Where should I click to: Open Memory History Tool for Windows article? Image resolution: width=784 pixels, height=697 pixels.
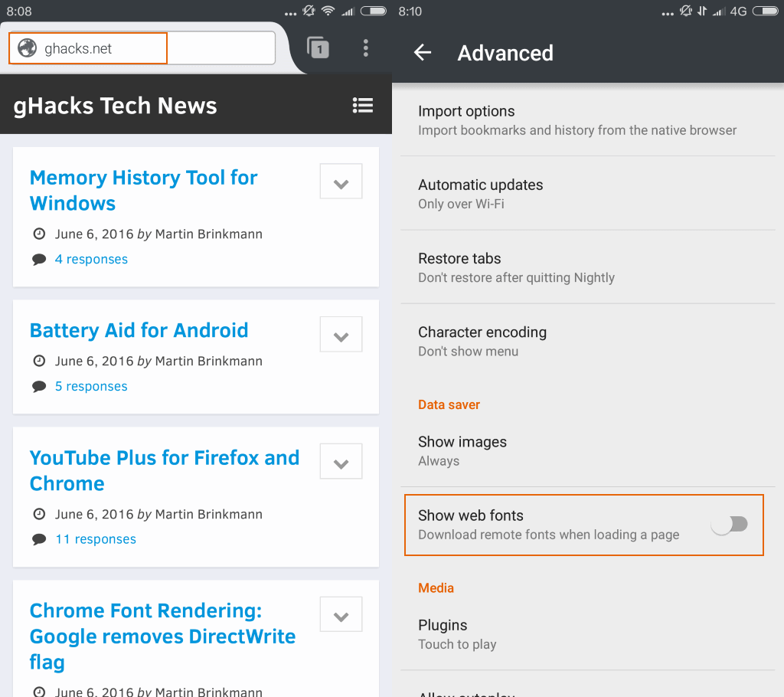pos(143,190)
